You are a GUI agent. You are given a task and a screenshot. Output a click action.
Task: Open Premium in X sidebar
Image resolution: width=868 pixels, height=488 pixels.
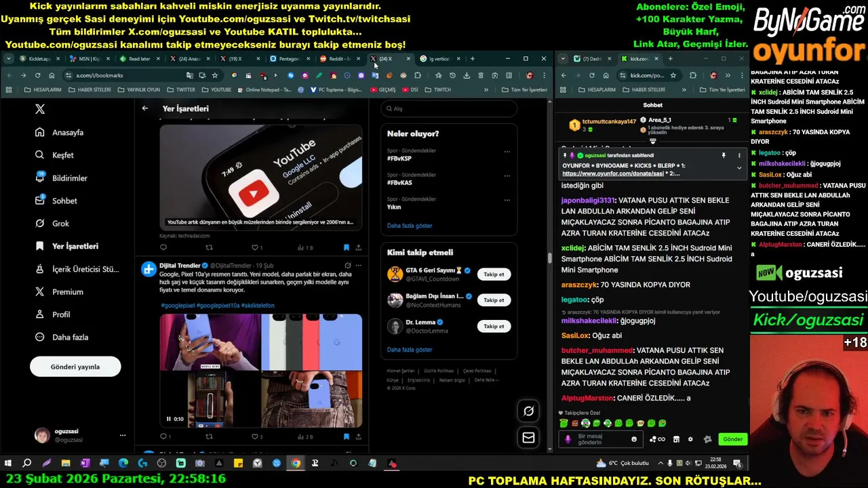59,292
